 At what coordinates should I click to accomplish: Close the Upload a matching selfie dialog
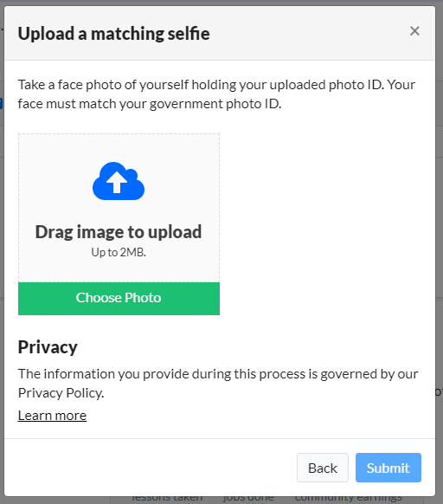pyautogui.click(x=414, y=31)
